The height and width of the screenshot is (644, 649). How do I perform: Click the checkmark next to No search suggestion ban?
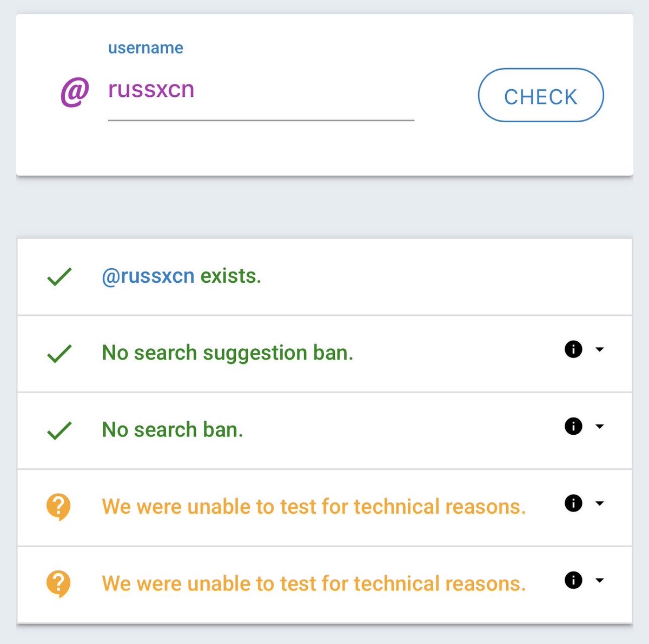[x=59, y=354]
